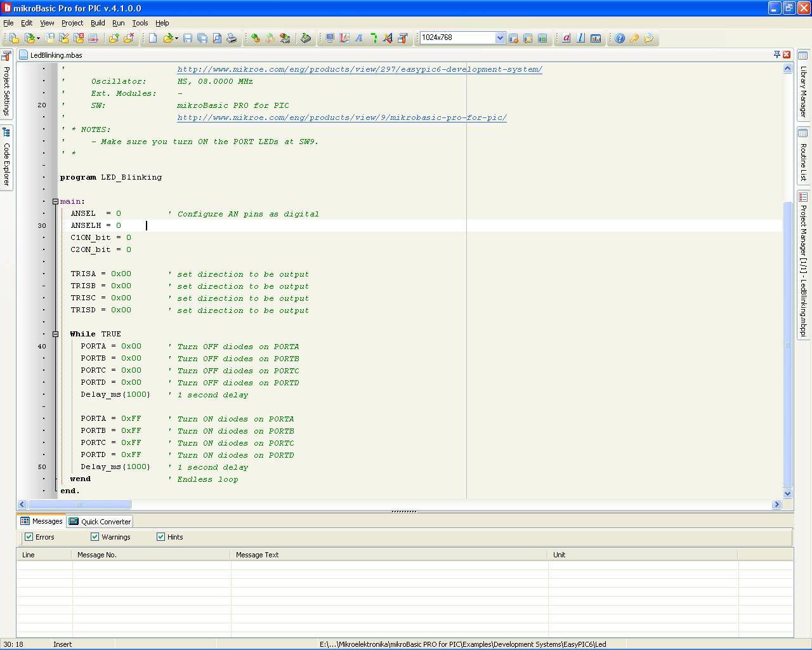Viewport: 812px width, 650px height.
Task: Toggle the Warnings checkbox
Action: tap(95, 537)
